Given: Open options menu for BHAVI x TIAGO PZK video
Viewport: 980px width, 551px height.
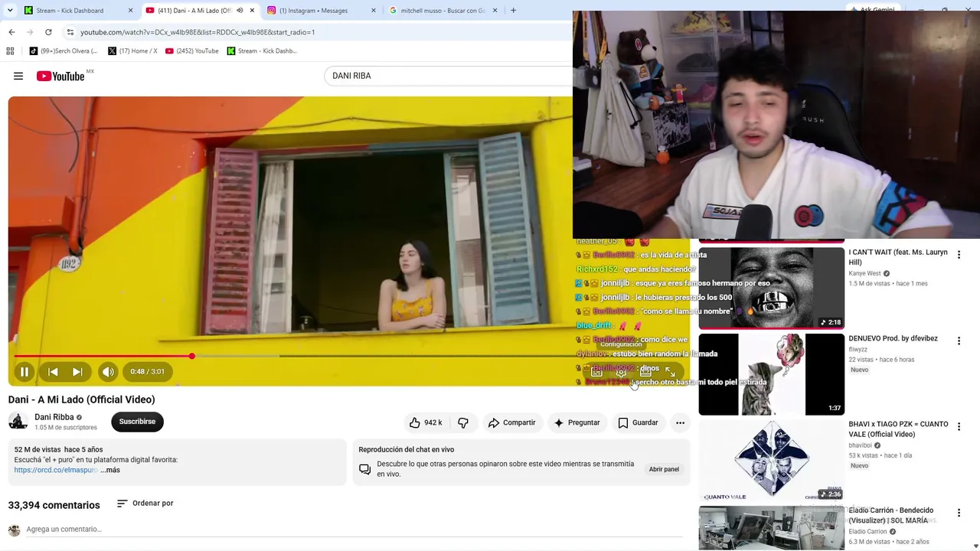Looking at the screenshot, I should (959, 427).
